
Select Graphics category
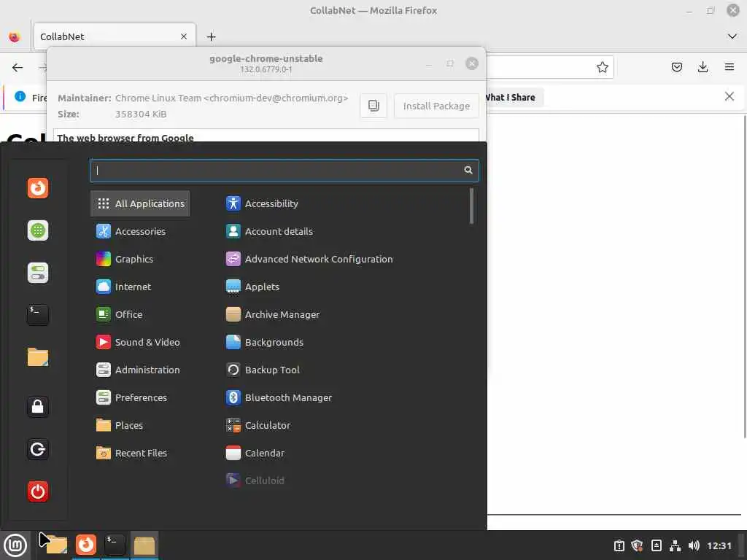140,259
